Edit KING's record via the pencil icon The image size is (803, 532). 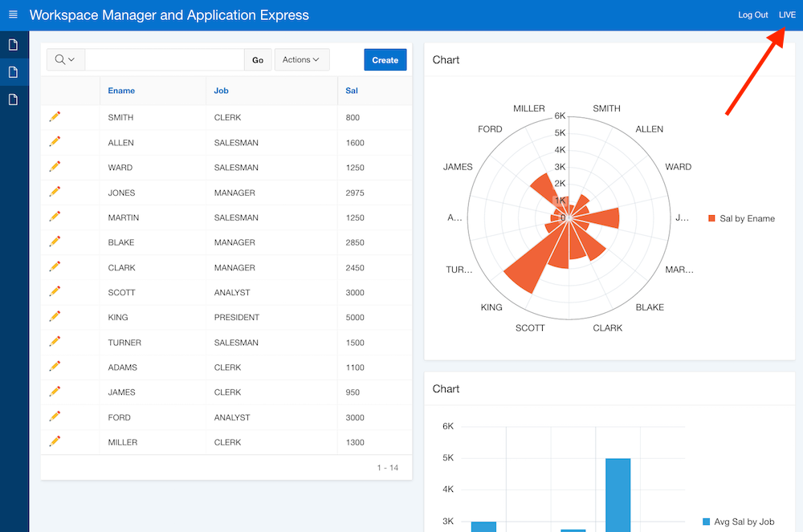[55, 317]
